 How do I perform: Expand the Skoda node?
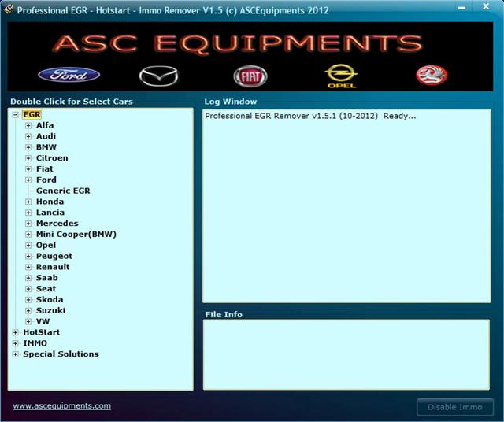click(x=28, y=300)
